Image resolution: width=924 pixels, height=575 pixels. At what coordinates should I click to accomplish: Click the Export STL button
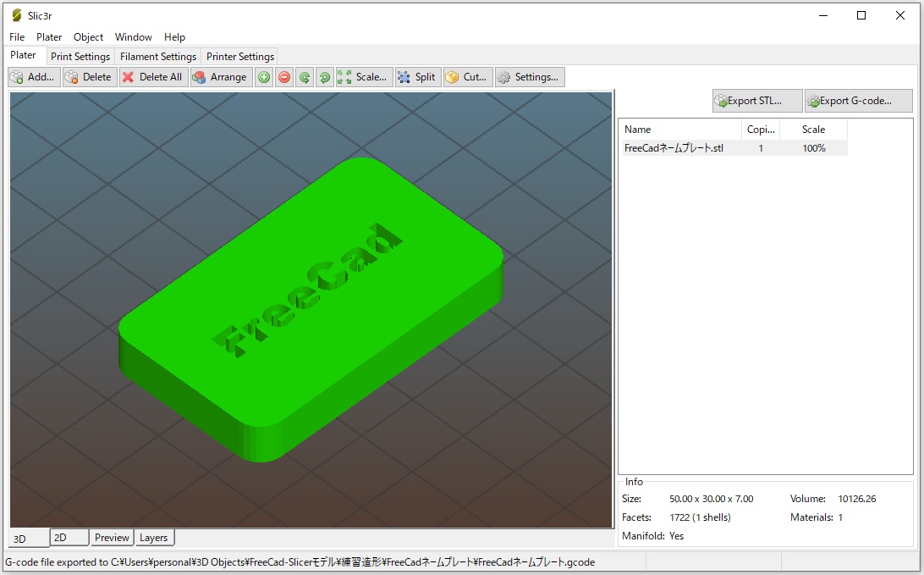[x=756, y=101]
